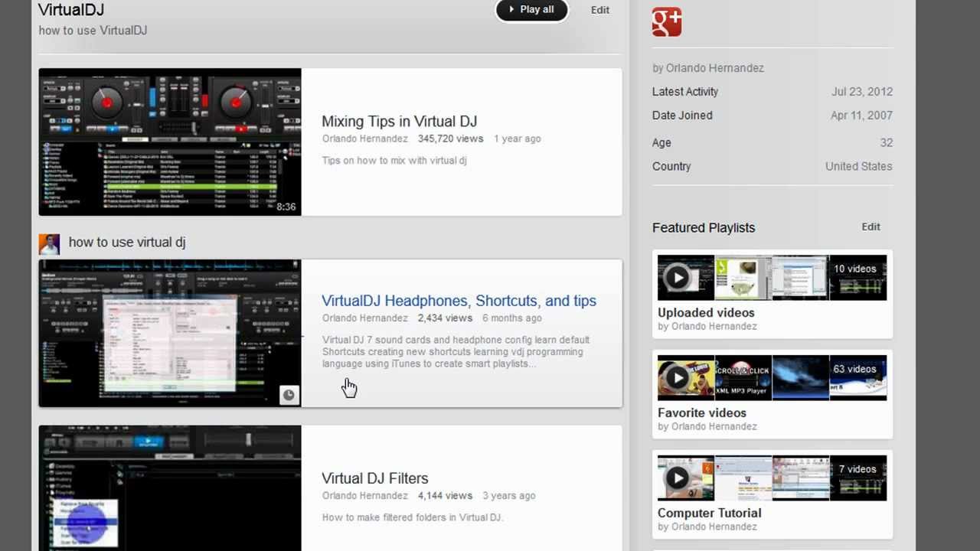Click the Play all button
The width and height of the screenshot is (980, 551).
pyautogui.click(x=532, y=10)
